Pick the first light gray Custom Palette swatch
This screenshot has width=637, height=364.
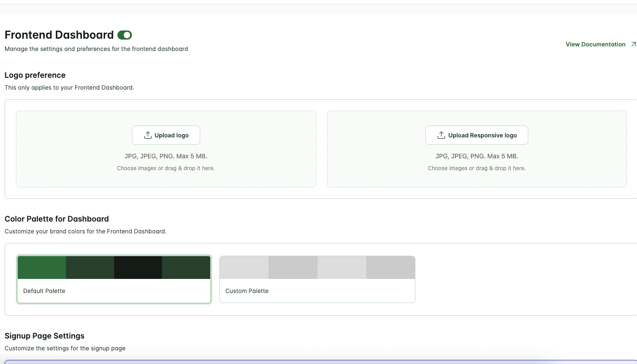click(244, 268)
